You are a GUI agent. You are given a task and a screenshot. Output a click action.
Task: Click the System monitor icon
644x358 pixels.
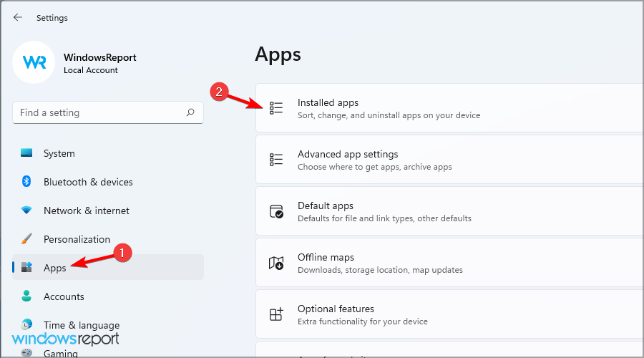point(26,153)
